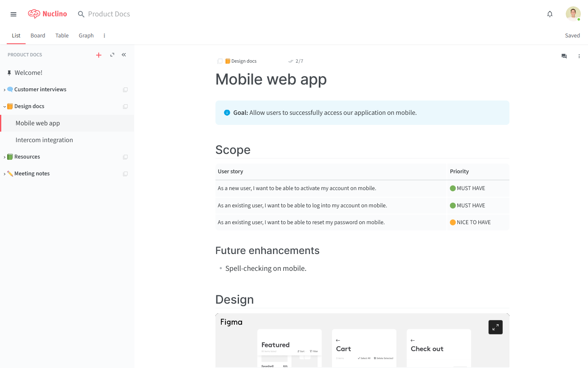
Task: Collapse the sidebar with double chevron
Action: (x=124, y=55)
